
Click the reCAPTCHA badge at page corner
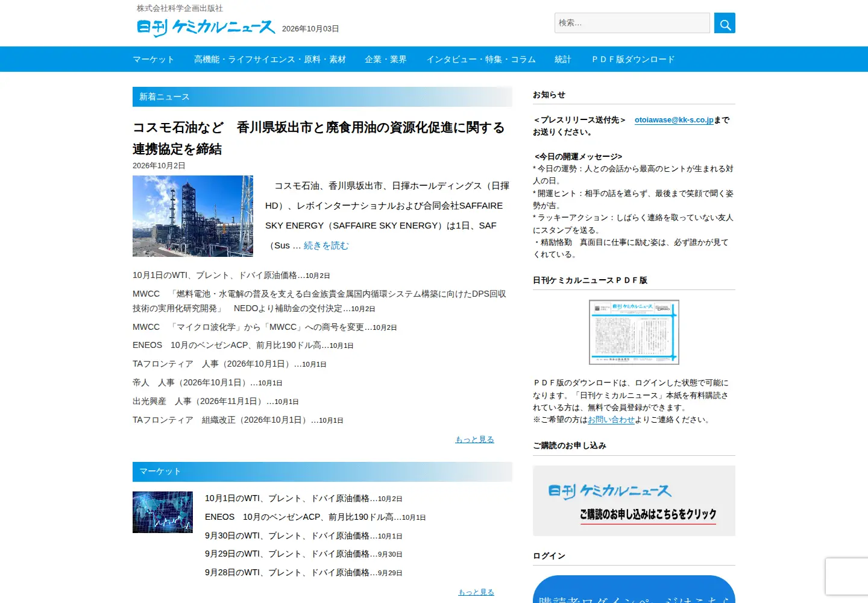click(x=847, y=576)
